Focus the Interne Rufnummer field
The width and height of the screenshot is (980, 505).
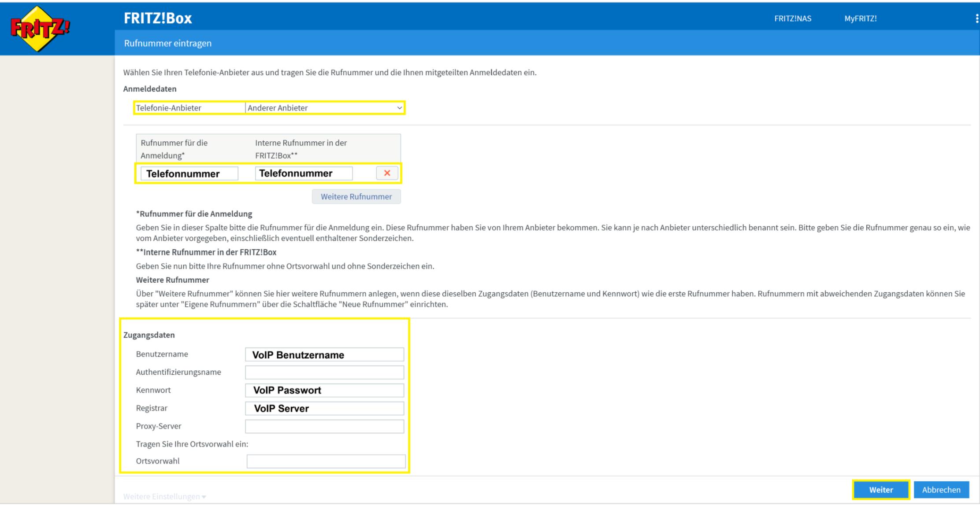pos(304,173)
